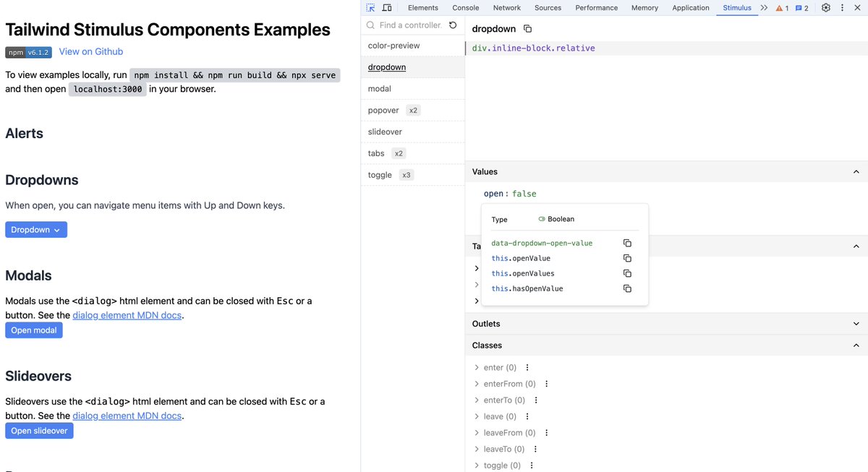The height and width of the screenshot is (472, 868).
Task: Open dialog element MDN docs link under Slideovers
Action: pyautogui.click(x=127, y=416)
